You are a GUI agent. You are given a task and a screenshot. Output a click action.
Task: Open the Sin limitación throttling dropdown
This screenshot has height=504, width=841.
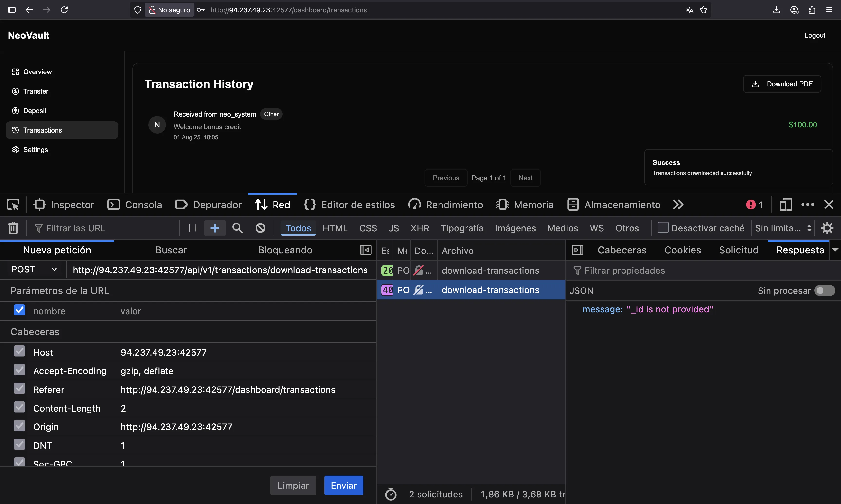[783, 228]
